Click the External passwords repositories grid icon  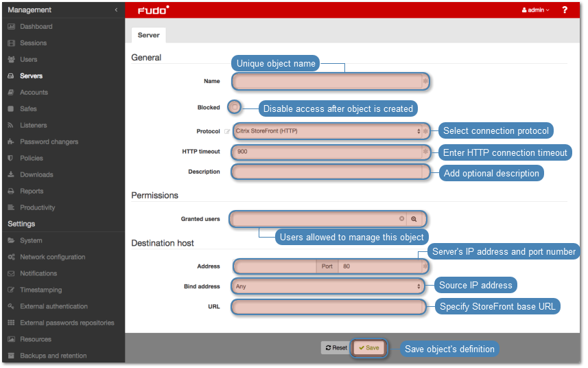coord(11,323)
